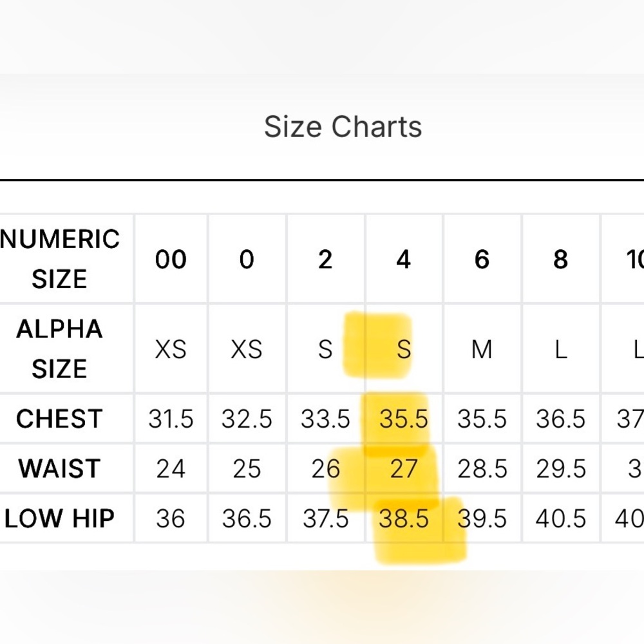The image size is (644, 644).
Task: Click the 28.5 waist measurement
Action: tap(482, 469)
